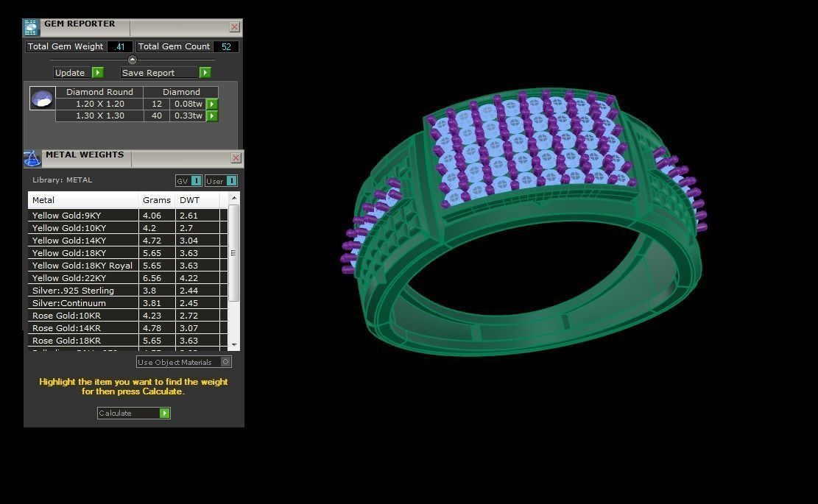Image resolution: width=818 pixels, height=504 pixels.
Task: Click the green arrow on the 0.08tw row
Action: point(212,104)
